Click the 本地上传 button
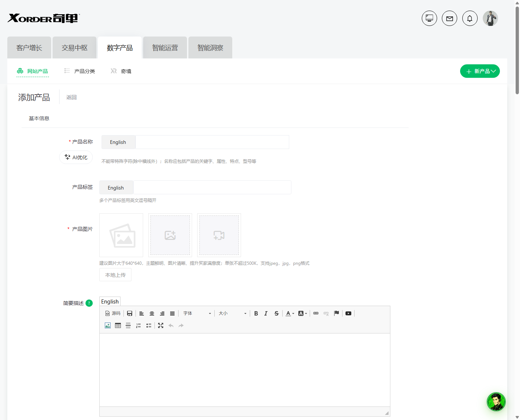 [115, 275]
